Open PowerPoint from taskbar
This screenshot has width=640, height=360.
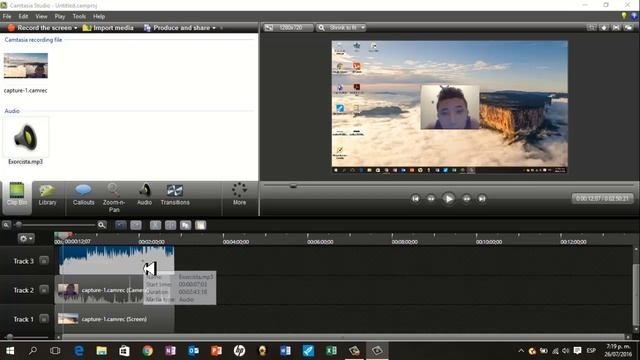tap(216, 351)
